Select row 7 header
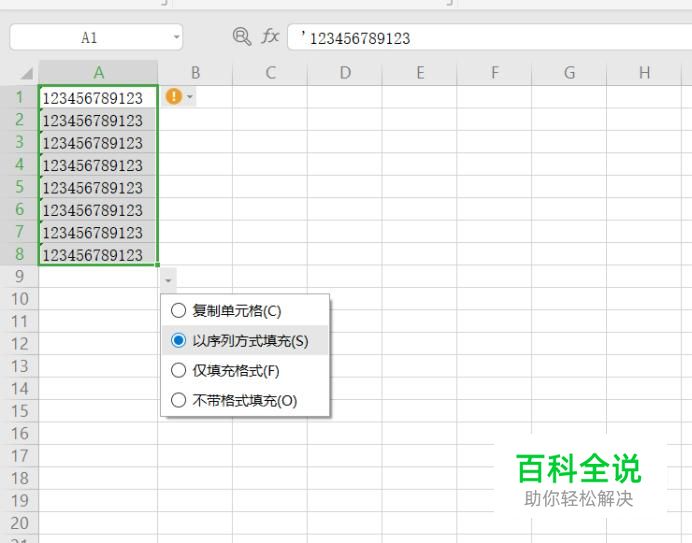 coord(19,232)
